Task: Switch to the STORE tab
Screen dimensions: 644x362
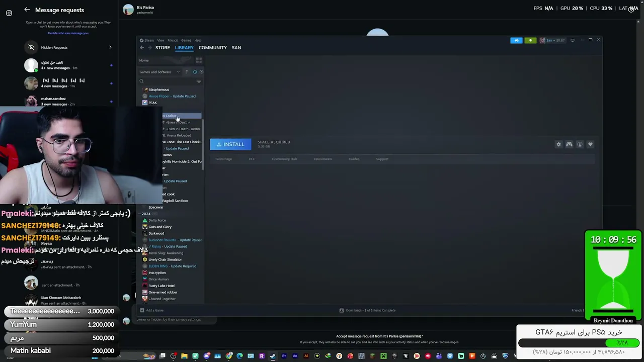Action: coord(163,48)
